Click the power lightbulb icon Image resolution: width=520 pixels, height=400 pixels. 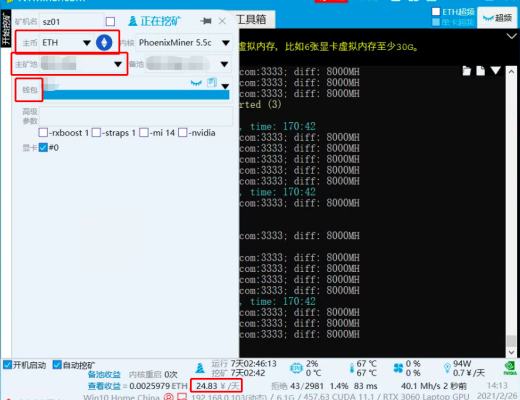447,368
